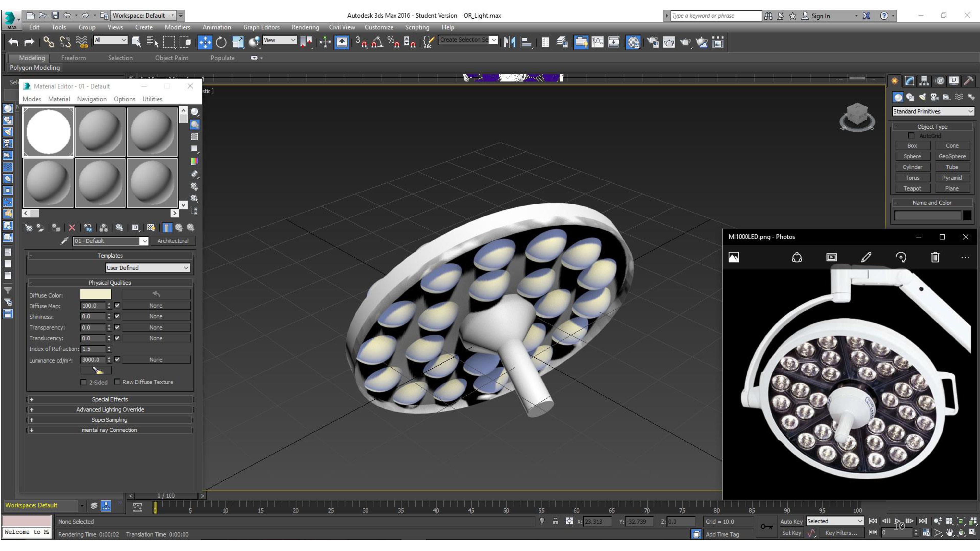Expand the Special Effects rollout
Screen dimensions: 980x551
pos(110,399)
